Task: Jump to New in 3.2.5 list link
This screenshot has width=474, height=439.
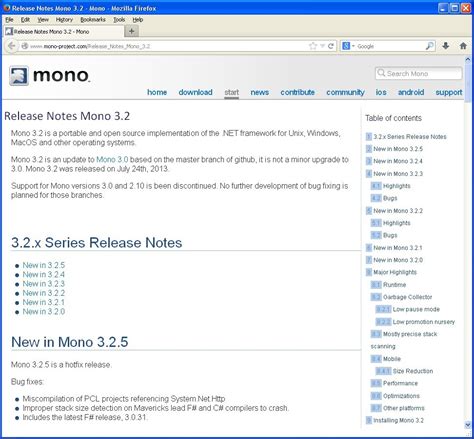Action: (x=44, y=265)
